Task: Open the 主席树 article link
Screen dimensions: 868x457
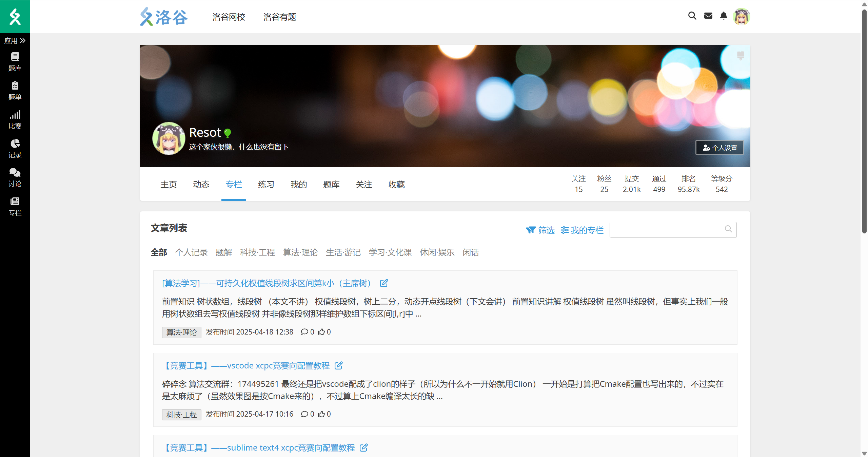Action: click(267, 283)
